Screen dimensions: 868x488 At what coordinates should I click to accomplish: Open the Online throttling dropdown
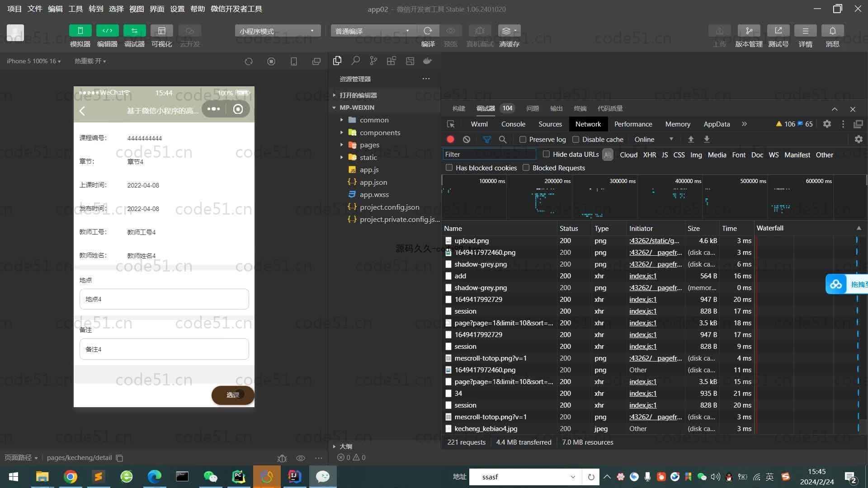pyautogui.click(x=654, y=140)
